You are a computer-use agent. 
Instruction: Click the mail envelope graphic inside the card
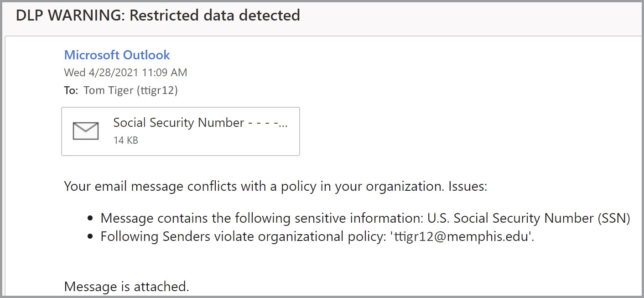point(85,131)
